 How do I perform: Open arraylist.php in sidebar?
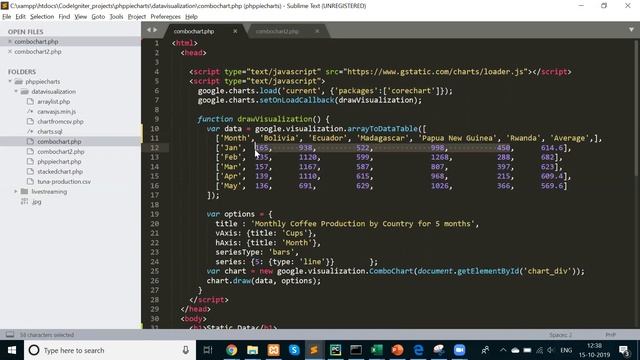(x=53, y=102)
